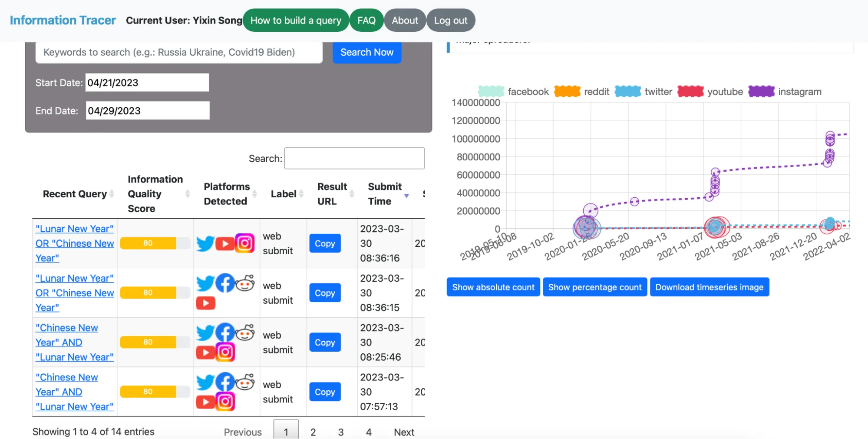Viewport: 868px width, 439px height.
Task: Click youtube red legend color swatch
Action: [x=690, y=92]
